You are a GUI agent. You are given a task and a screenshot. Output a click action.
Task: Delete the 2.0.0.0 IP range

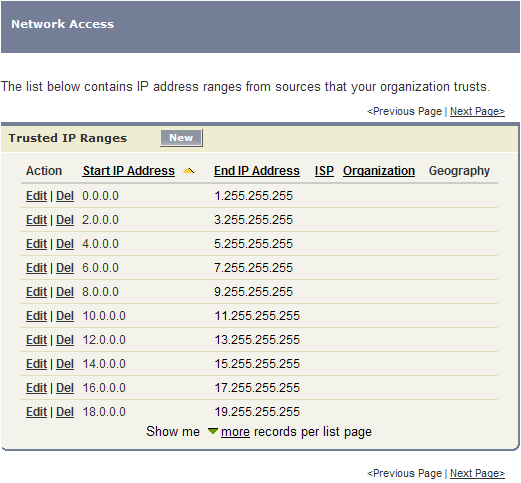coord(65,220)
